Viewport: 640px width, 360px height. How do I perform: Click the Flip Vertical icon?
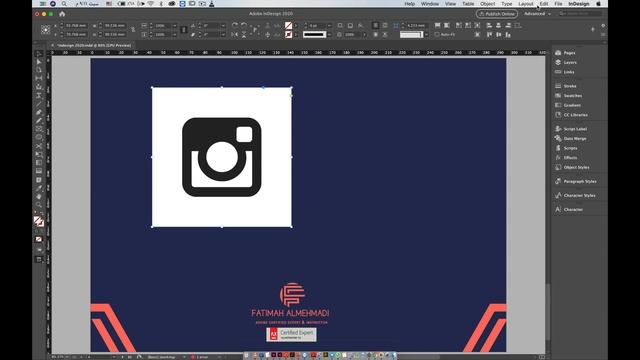click(244, 35)
